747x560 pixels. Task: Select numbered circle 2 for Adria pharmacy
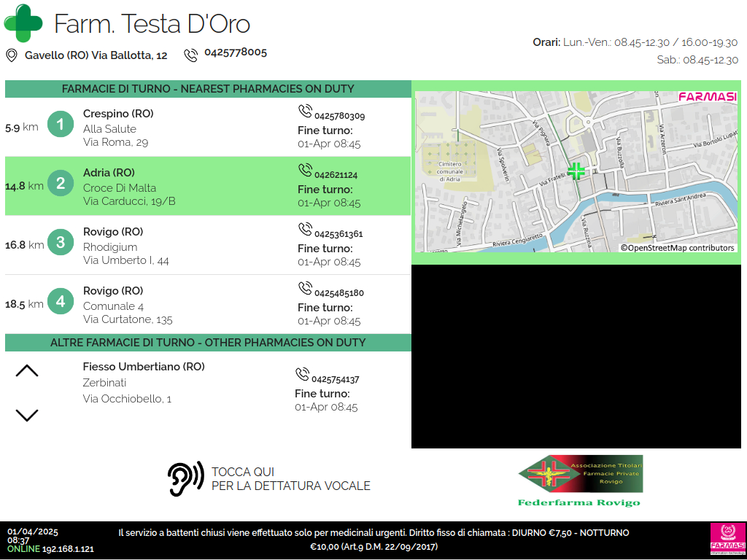(61, 184)
